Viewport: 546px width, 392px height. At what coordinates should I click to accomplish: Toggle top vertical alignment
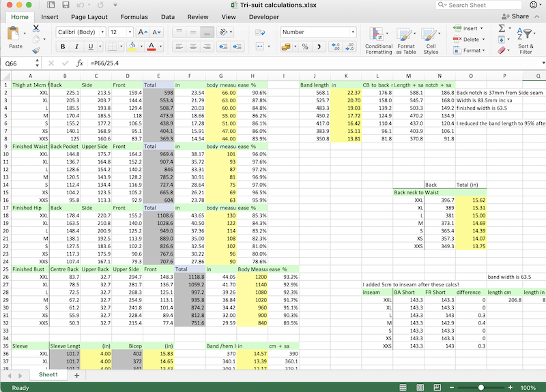[179, 32]
